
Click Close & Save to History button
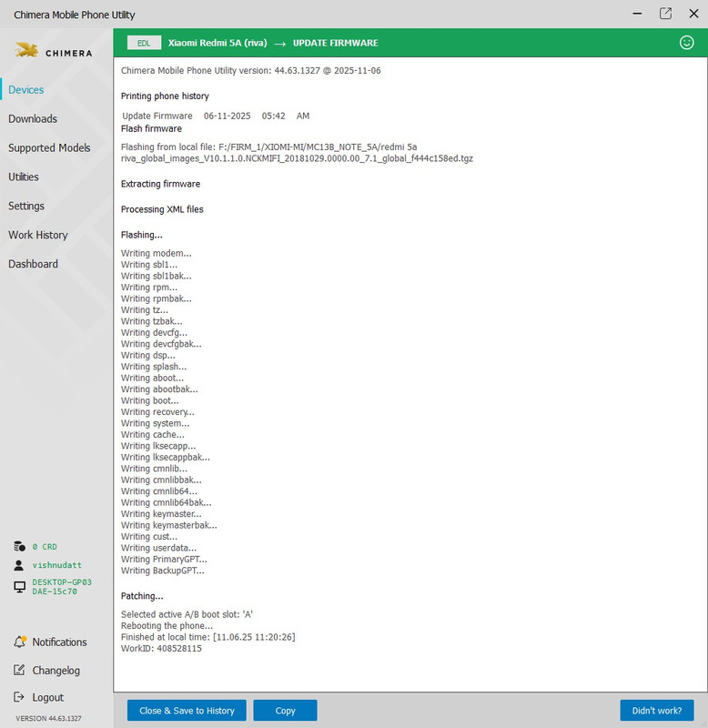click(187, 711)
